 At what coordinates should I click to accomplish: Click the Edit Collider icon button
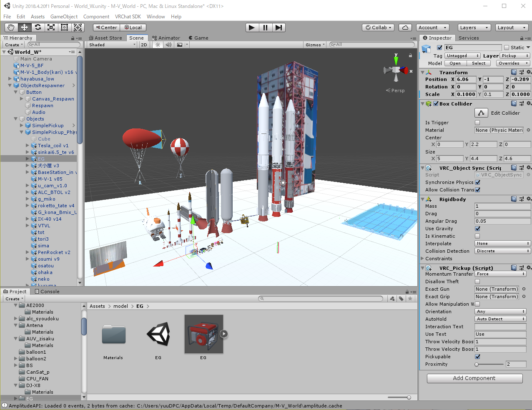481,113
